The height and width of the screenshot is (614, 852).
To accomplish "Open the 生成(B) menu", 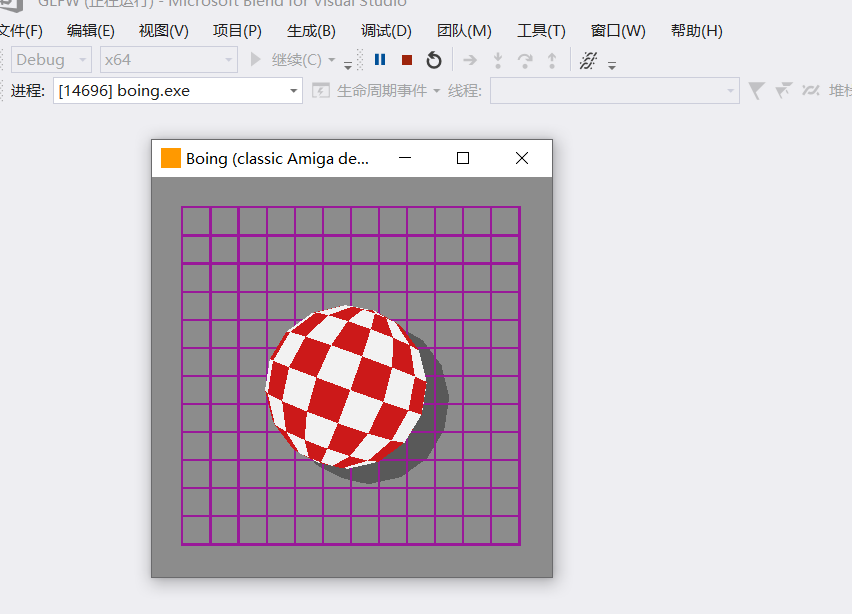I will (x=311, y=31).
